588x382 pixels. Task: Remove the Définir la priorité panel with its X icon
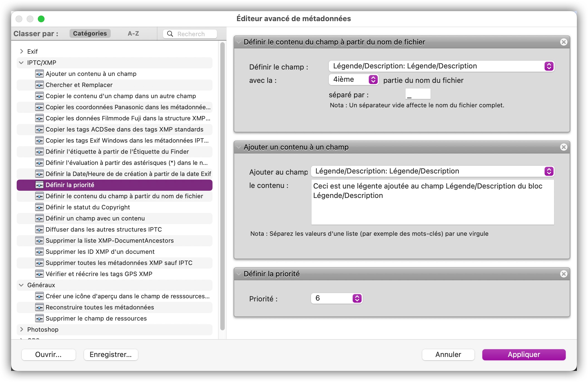coord(564,274)
